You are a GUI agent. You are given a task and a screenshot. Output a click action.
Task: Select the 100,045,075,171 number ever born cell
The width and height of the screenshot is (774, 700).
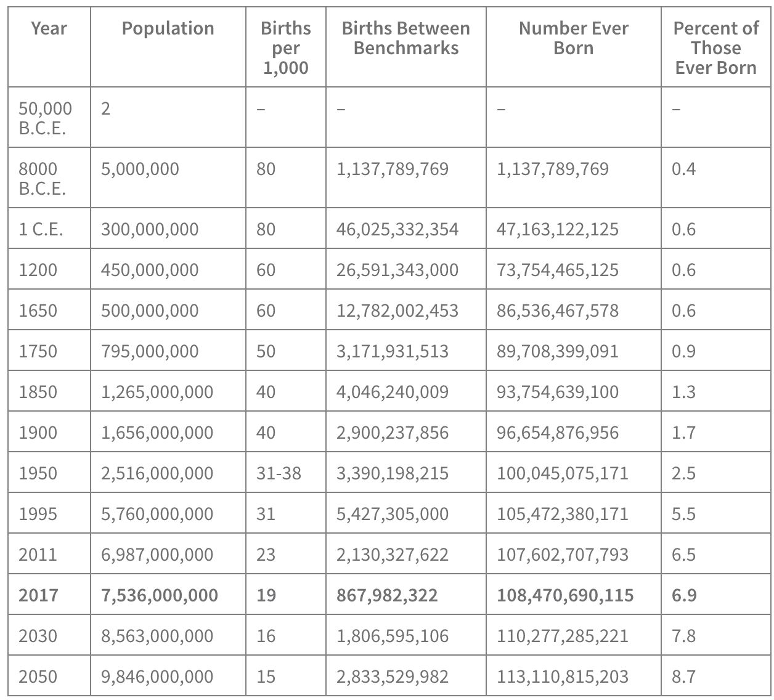coord(563,473)
